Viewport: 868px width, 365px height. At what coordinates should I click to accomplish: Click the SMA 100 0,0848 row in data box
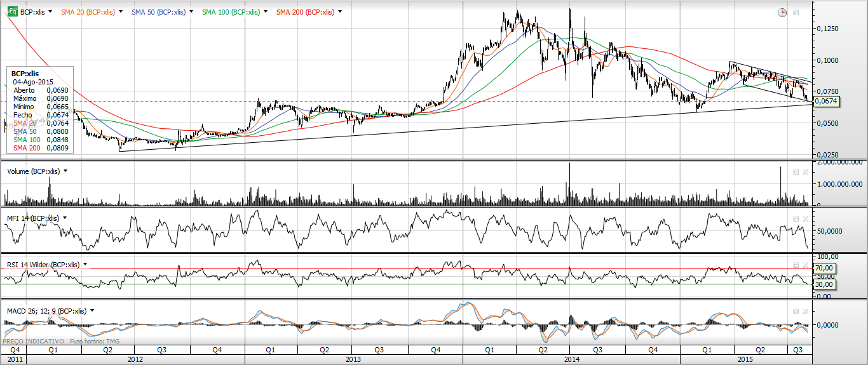tap(41, 140)
